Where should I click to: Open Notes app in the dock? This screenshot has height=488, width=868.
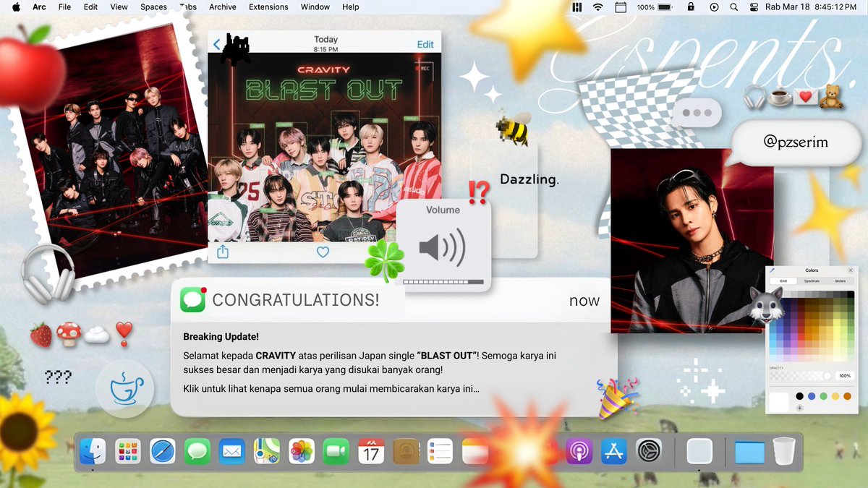pyautogui.click(x=475, y=452)
